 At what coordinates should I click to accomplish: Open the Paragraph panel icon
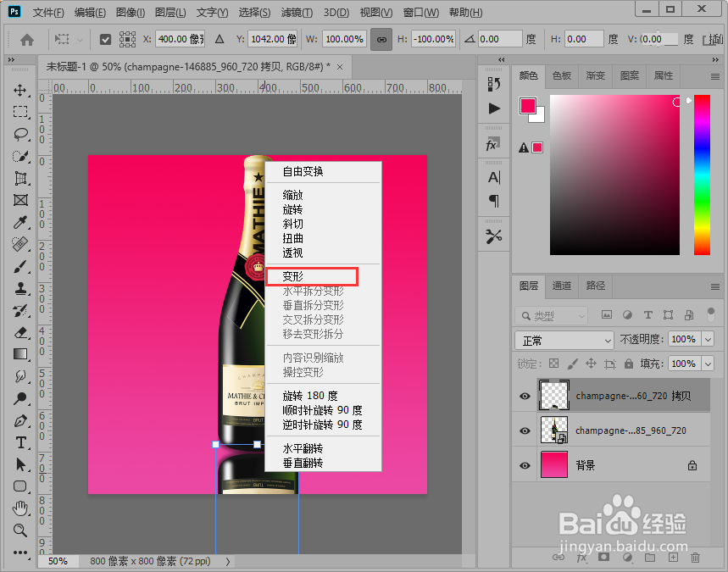(x=494, y=201)
